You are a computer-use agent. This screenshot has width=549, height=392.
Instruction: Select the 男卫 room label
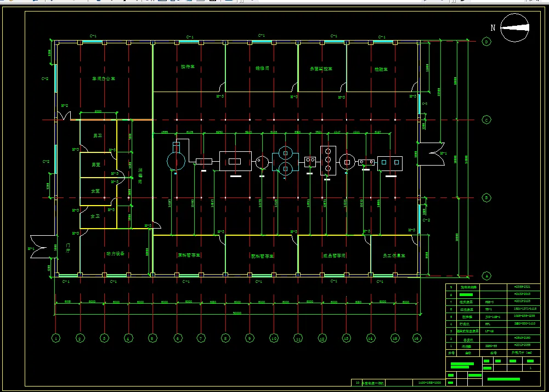tap(97, 136)
